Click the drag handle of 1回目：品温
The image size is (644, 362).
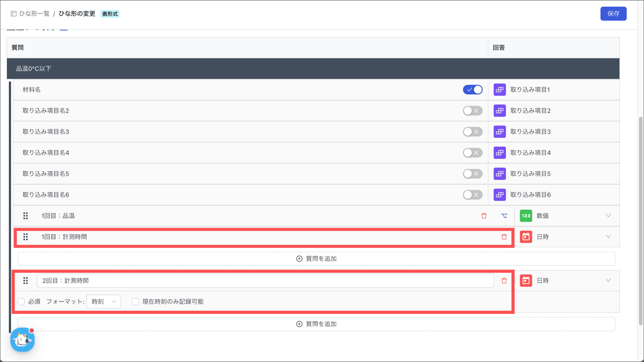[x=25, y=216]
